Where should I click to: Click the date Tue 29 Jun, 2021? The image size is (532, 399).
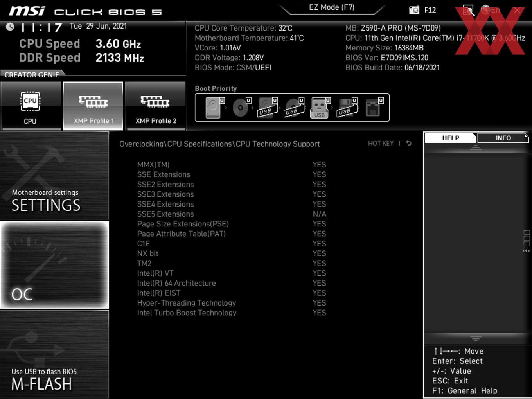pos(98,26)
